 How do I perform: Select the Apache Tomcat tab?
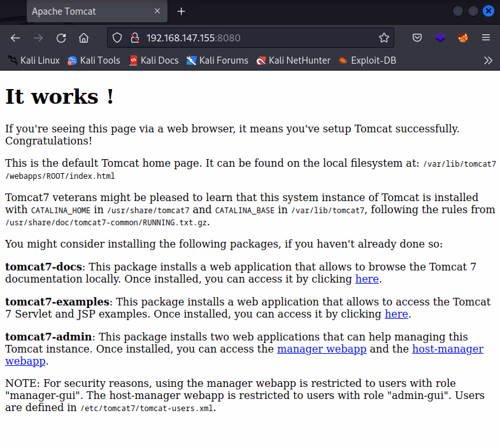pos(97,11)
